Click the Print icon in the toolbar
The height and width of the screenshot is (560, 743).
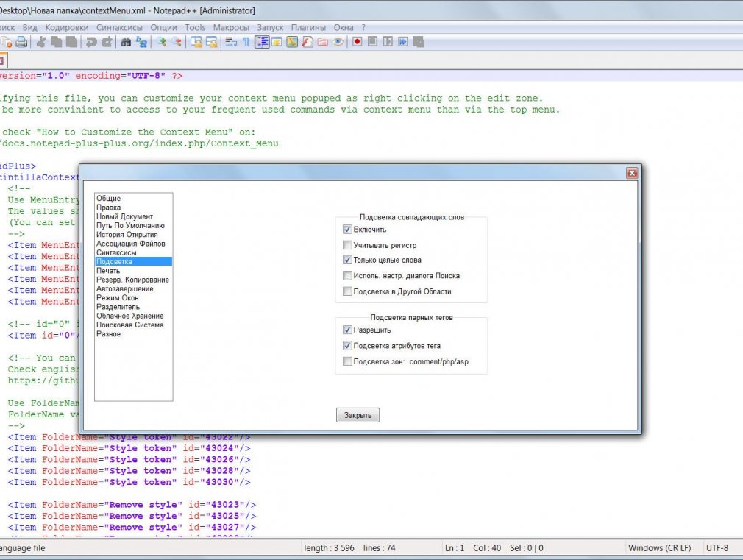(x=21, y=42)
